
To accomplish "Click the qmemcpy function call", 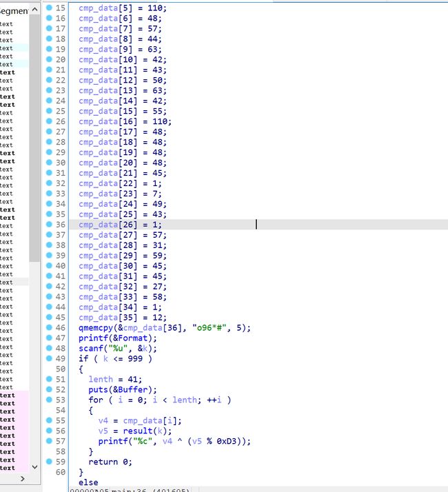I will (165, 328).
